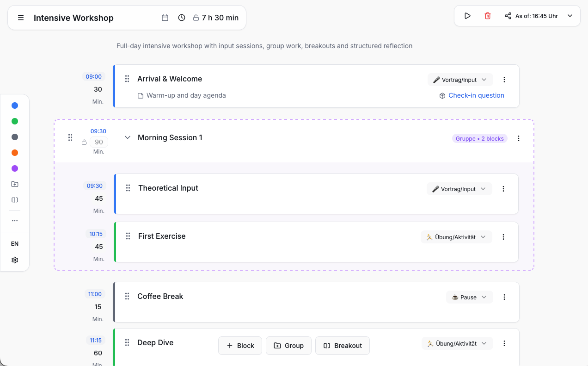Click the add group folder icon in the sidebar
The height and width of the screenshot is (366, 588).
pos(15,184)
